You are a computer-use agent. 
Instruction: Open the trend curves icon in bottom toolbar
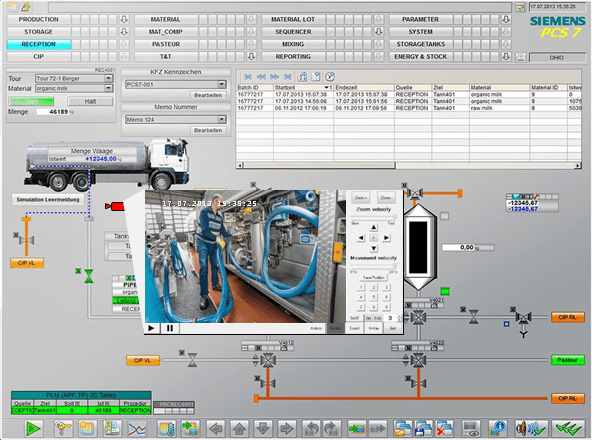(137, 429)
